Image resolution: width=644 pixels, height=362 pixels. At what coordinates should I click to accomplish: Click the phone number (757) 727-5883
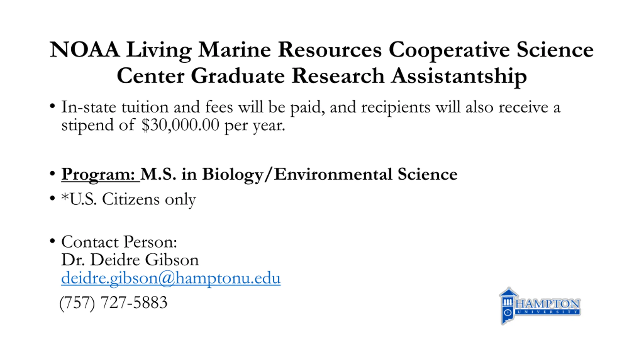click(113, 302)
